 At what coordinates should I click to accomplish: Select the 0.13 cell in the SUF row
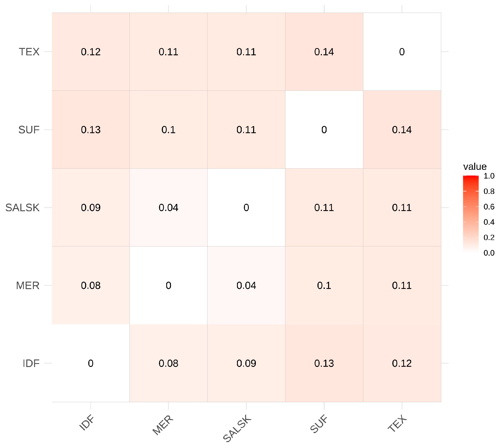click(91, 130)
